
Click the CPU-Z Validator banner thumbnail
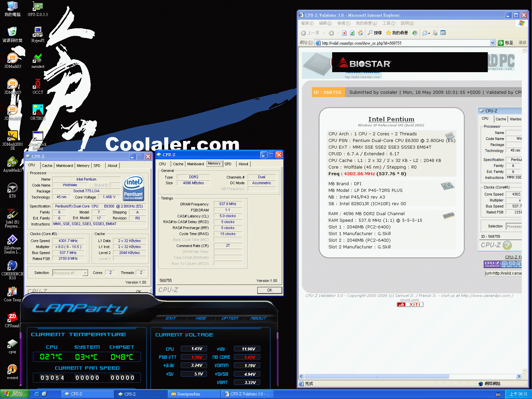click(x=503, y=264)
